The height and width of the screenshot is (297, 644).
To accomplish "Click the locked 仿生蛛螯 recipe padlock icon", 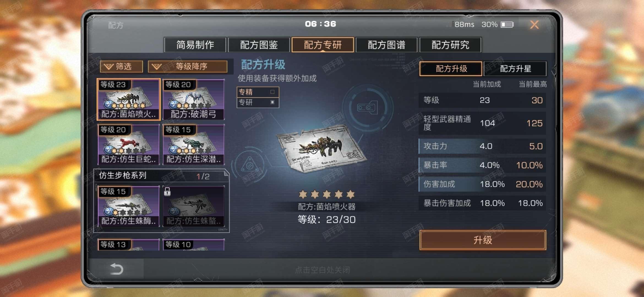I will point(167,191).
